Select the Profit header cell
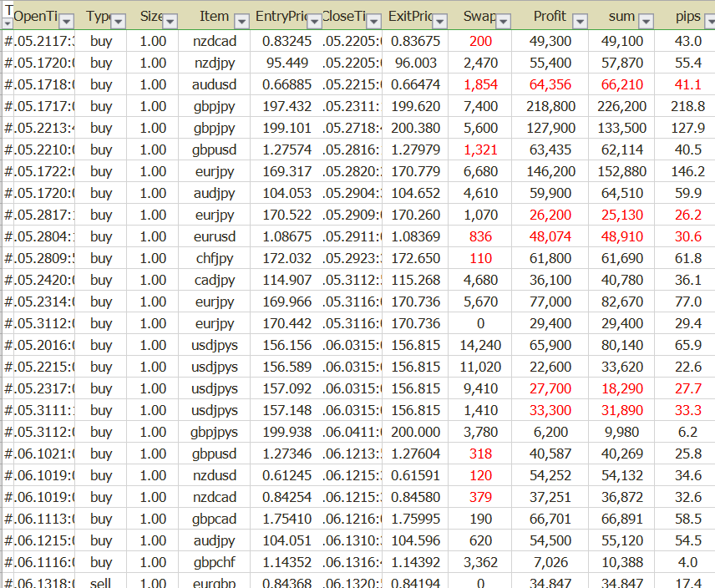This screenshot has height=588, width=715. (550, 17)
